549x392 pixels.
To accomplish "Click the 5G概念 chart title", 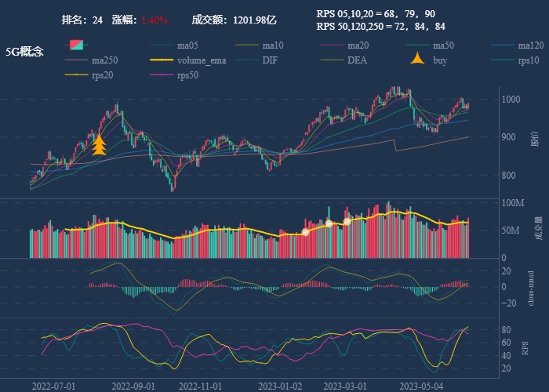I will pos(24,52).
